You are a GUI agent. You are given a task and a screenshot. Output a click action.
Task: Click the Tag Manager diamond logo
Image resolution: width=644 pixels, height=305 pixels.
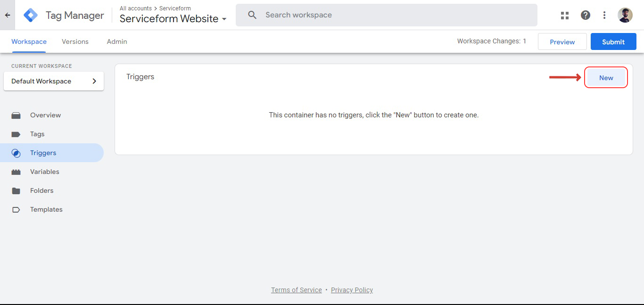pyautogui.click(x=30, y=15)
